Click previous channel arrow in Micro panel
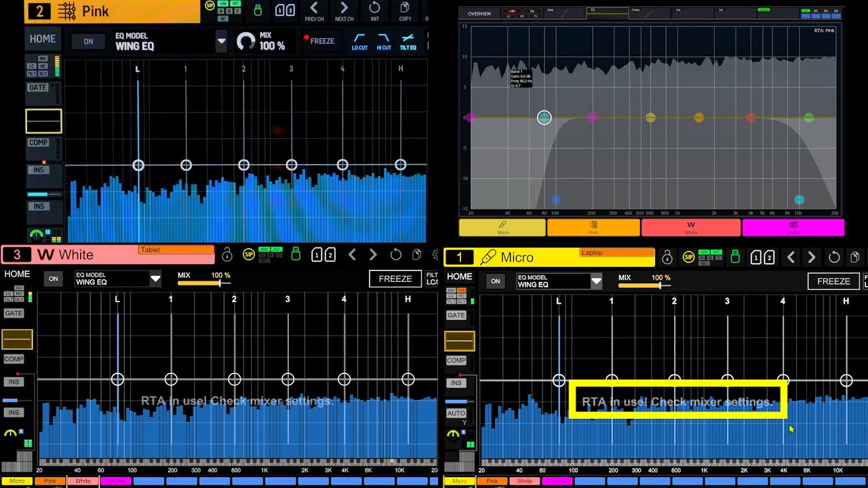The image size is (868, 488). (791, 258)
